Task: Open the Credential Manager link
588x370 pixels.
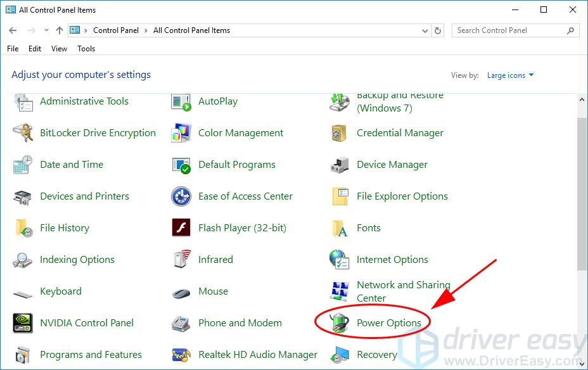Action: tap(400, 132)
